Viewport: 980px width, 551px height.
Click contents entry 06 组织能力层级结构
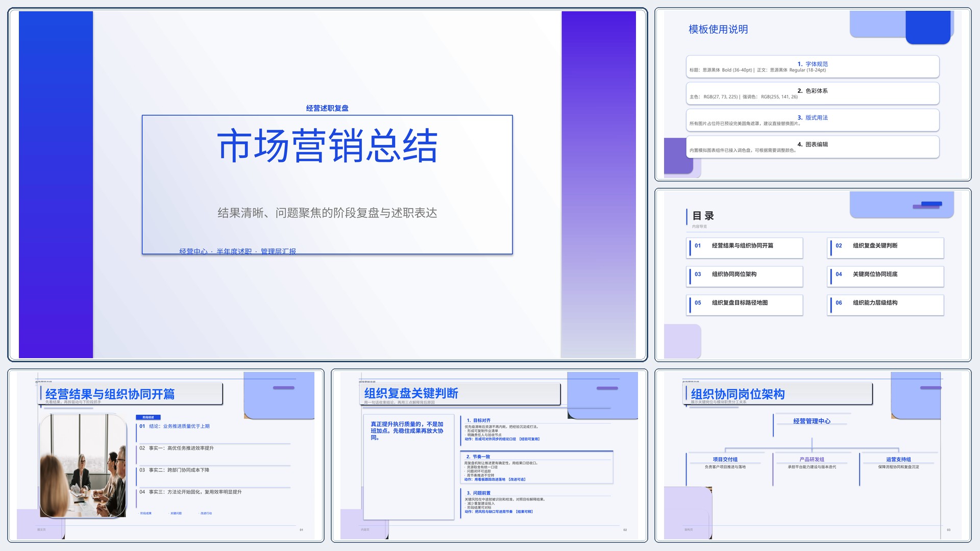point(886,305)
